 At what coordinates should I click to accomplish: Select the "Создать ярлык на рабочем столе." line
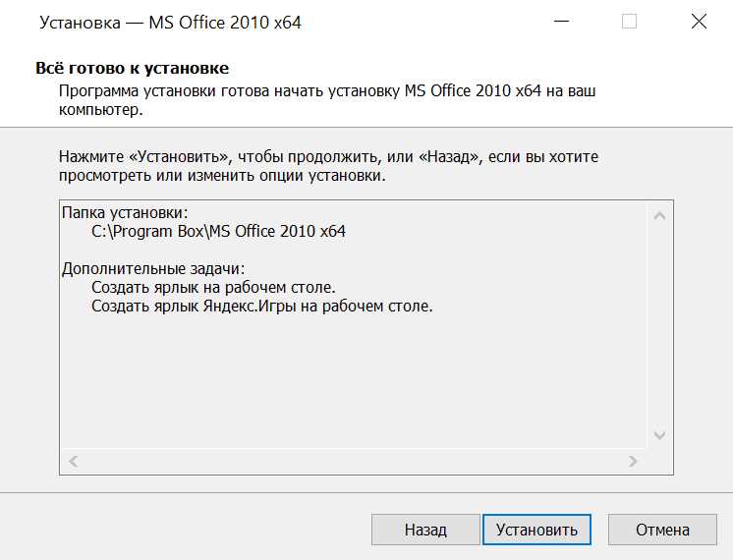(213, 287)
